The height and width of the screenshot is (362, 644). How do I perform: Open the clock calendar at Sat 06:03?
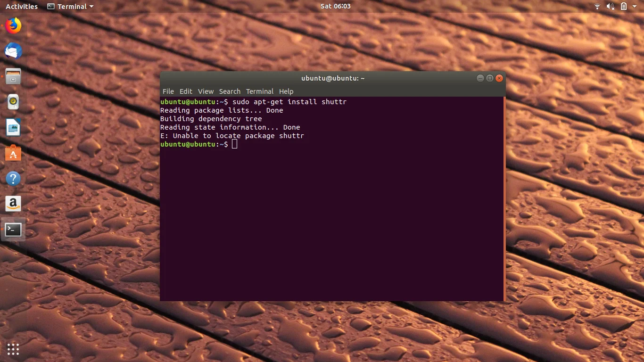pyautogui.click(x=336, y=7)
